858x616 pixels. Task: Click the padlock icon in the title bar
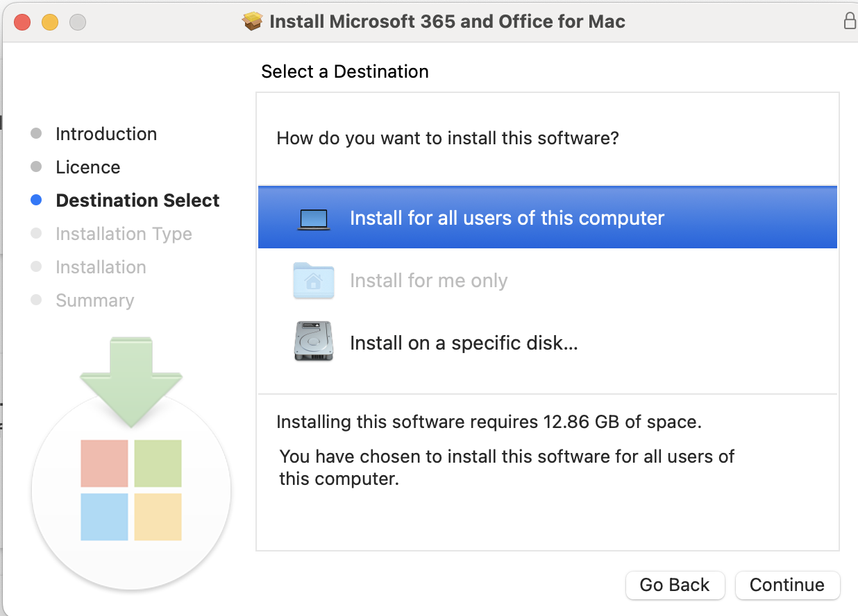[x=850, y=21]
